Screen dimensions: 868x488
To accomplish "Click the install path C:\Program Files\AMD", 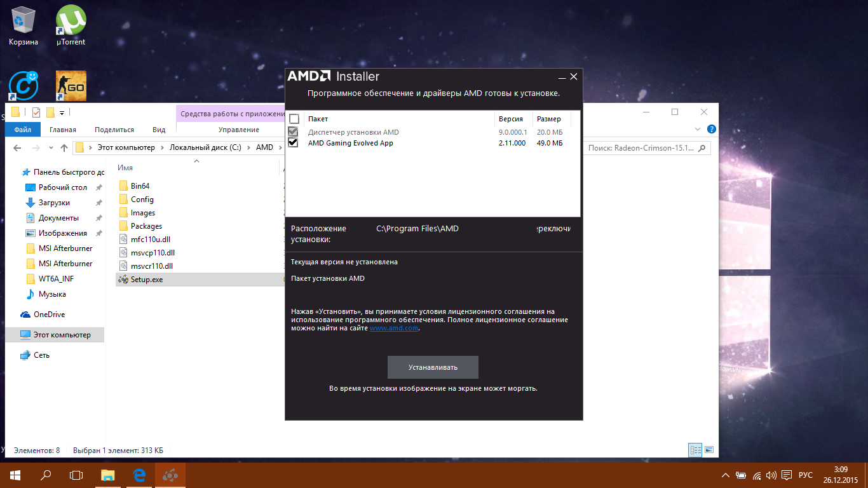I will click(417, 229).
